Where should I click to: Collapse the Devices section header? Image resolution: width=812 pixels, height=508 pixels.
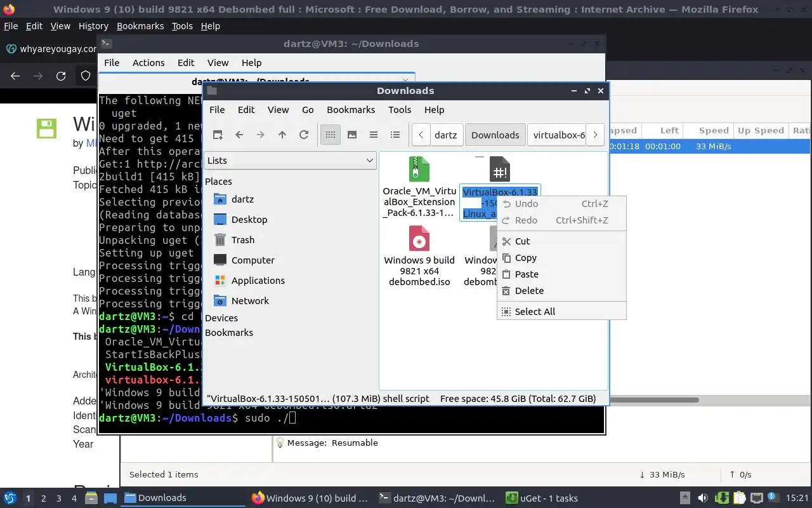221,317
